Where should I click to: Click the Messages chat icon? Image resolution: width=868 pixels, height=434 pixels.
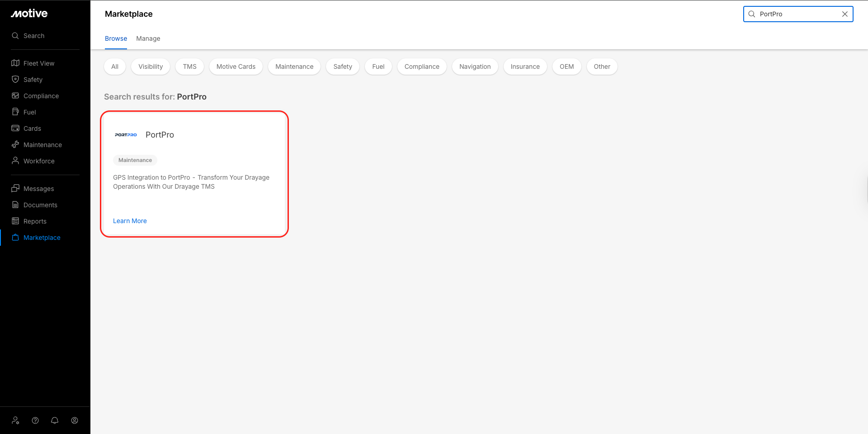(15, 188)
